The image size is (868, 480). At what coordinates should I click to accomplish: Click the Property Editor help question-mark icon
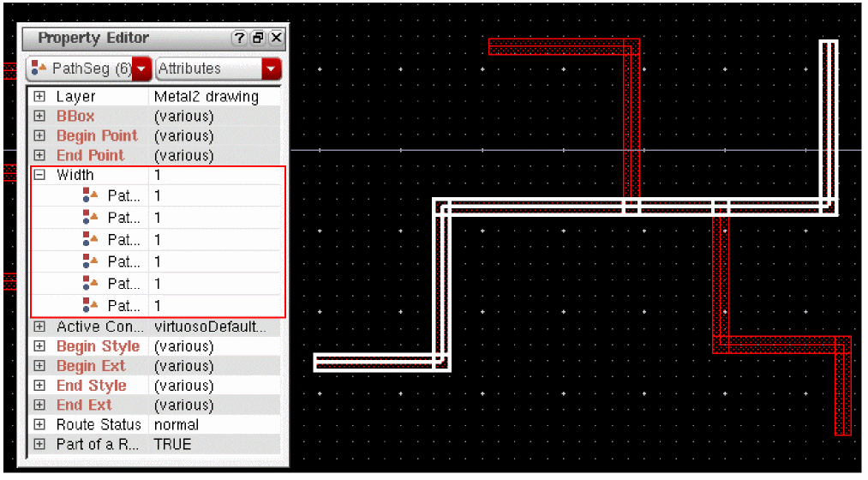(239, 38)
